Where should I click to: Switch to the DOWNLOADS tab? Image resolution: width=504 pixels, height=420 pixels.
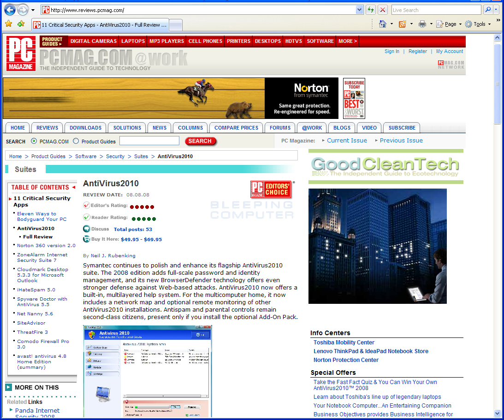[85, 128]
